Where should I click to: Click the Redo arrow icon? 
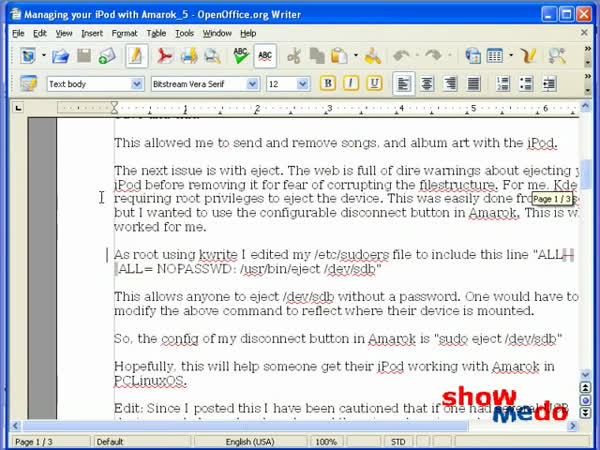[x=433, y=56]
